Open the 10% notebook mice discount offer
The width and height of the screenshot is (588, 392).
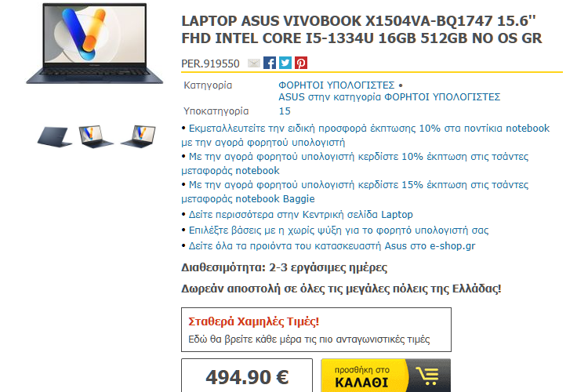tap(365, 136)
